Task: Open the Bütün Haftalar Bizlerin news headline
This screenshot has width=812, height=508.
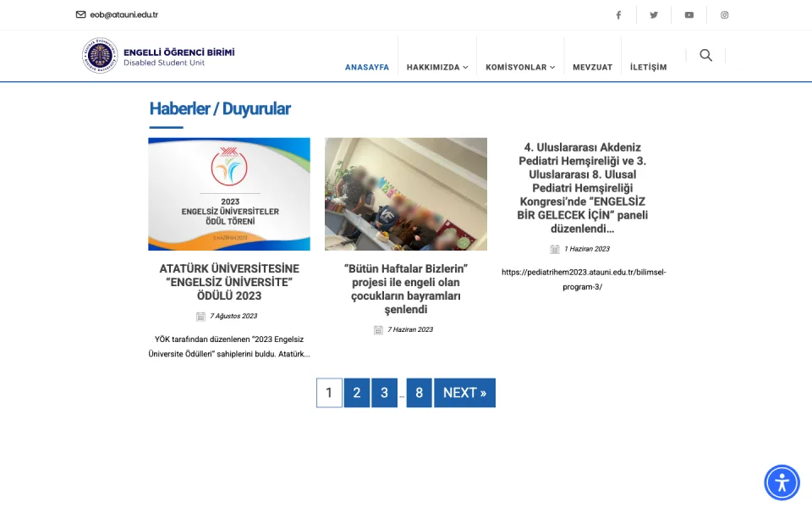Action: (406, 289)
